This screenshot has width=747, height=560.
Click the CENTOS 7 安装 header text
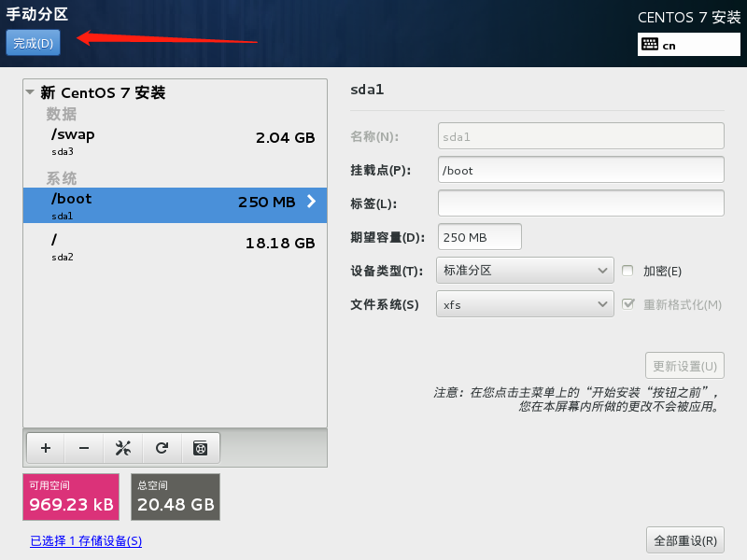pos(689,17)
